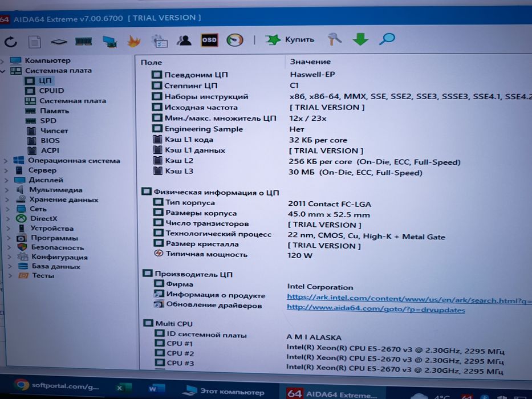
Task: Click the Поле column header
Action: click(151, 63)
